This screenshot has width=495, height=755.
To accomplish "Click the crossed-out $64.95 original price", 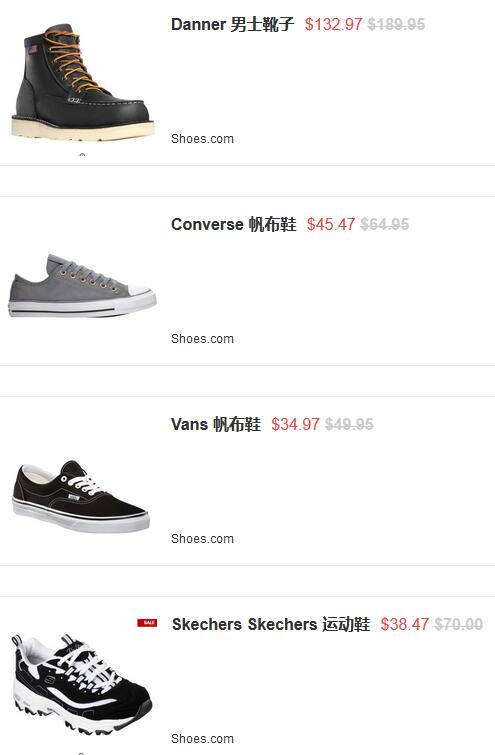I will pyautogui.click(x=385, y=224).
